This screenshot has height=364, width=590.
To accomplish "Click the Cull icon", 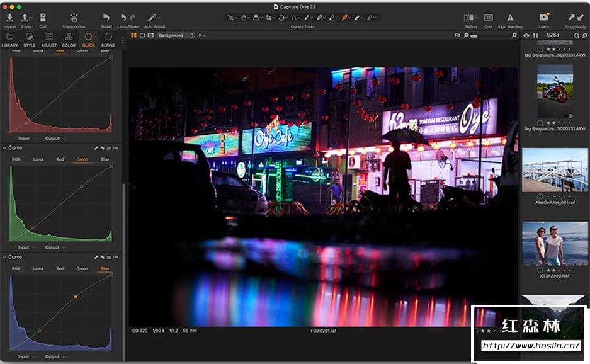I will pyautogui.click(x=43, y=18).
